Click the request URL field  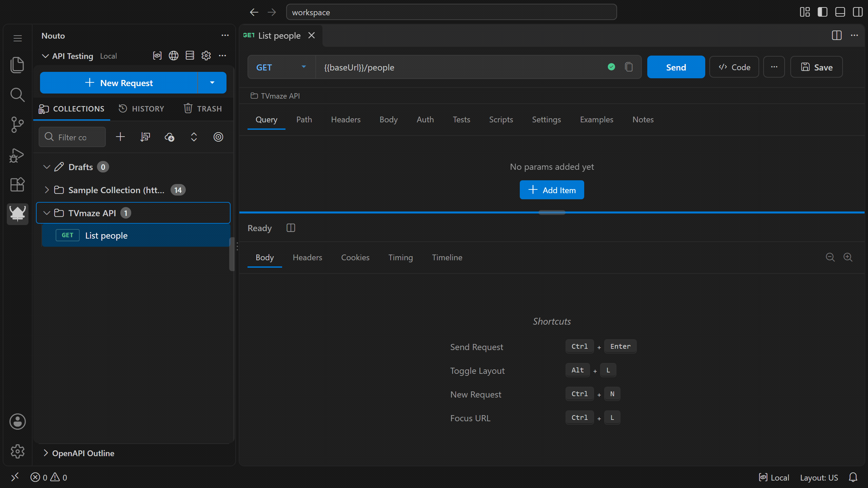[461, 67]
